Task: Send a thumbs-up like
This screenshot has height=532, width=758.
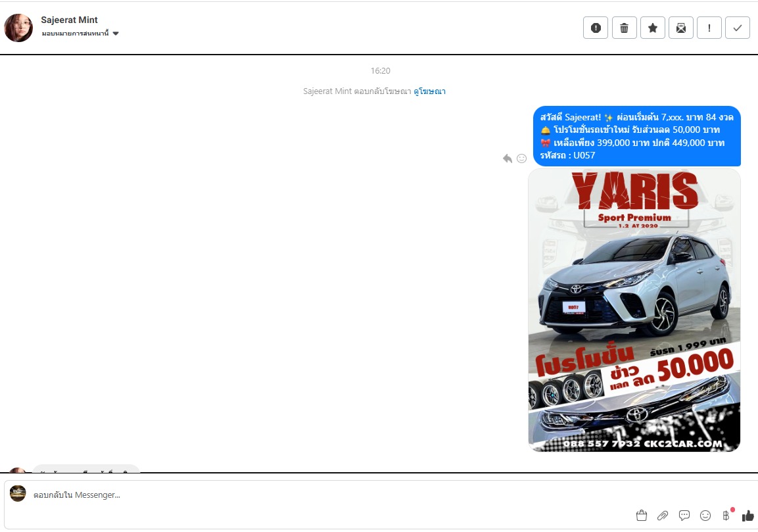Action: pos(748,516)
